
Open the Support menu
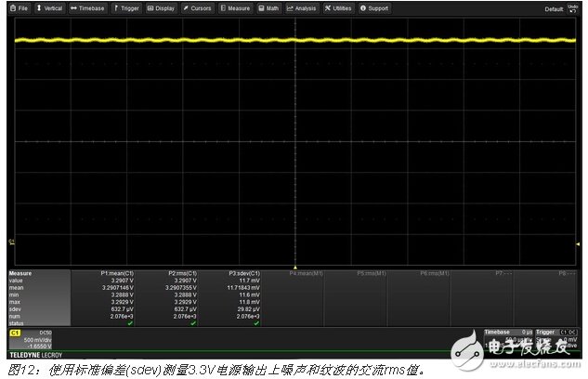pyautogui.click(x=374, y=7)
